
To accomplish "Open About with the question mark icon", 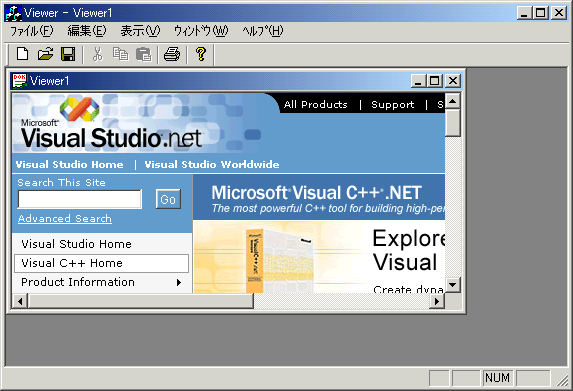I will pyautogui.click(x=201, y=54).
